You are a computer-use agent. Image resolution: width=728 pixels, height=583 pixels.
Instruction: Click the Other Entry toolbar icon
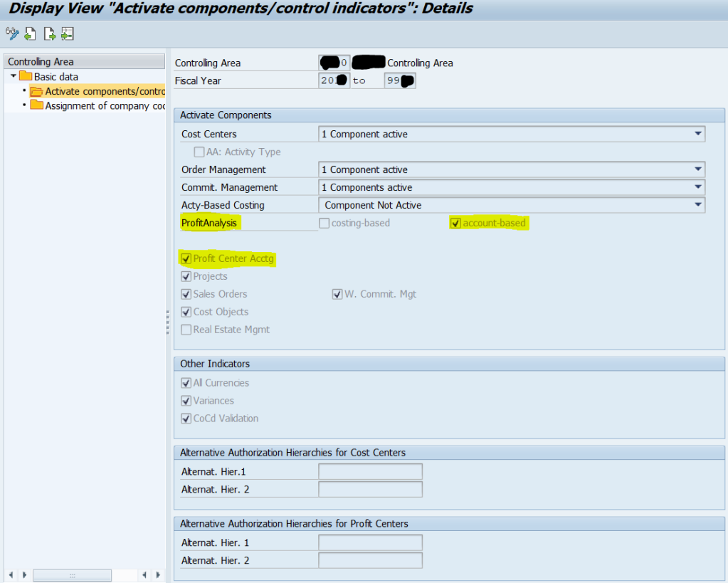tap(67, 33)
